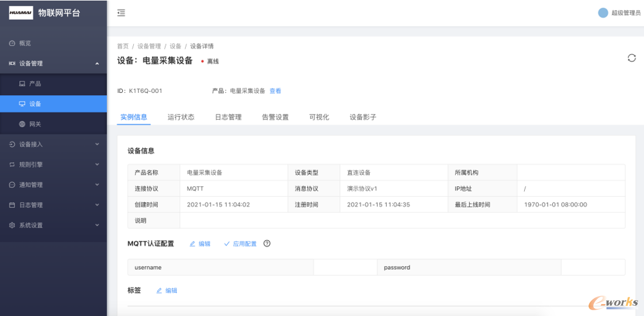This screenshot has width=644, height=316.
Task: Switch to the 运行状态 tab
Action: tap(181, 117)
